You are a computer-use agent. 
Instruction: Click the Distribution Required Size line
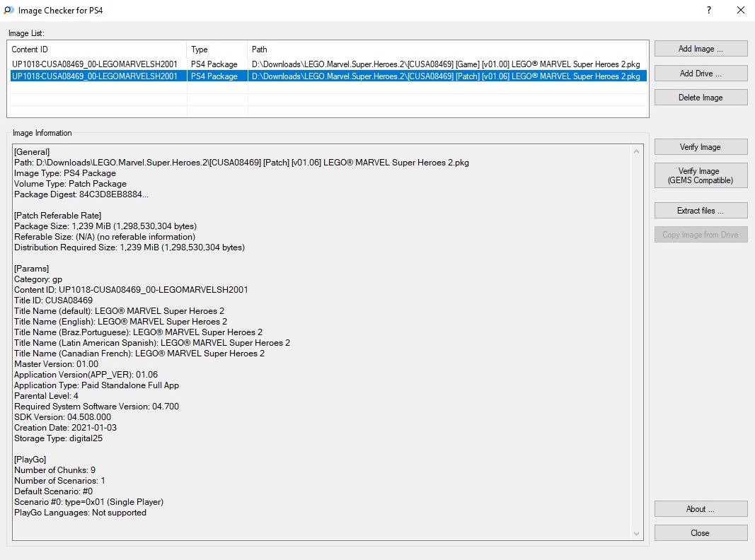pos(129,247)
